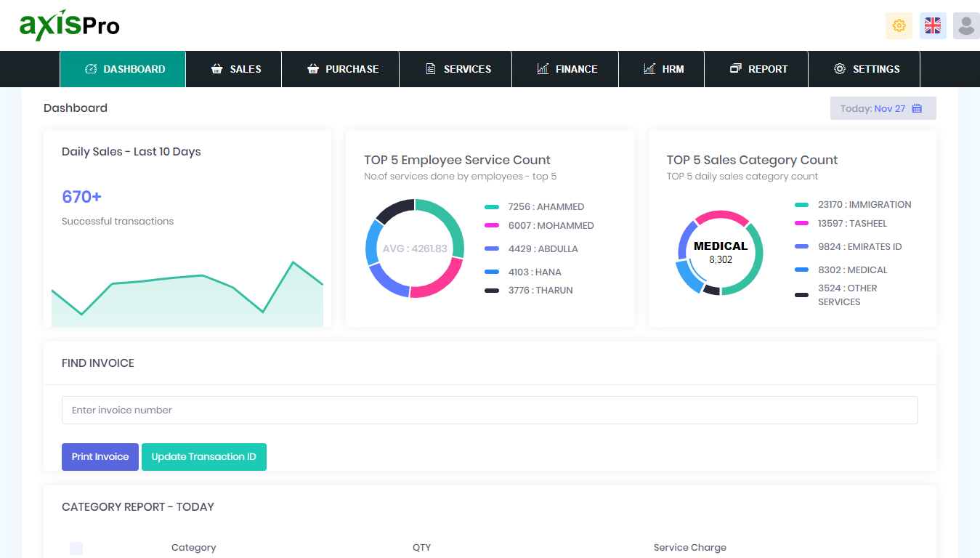Image resolution: width=980 pixels, height=558 pixels.
Task: Toggle AHAMMED legend swatch in employee chart
Action: (492, 207)
